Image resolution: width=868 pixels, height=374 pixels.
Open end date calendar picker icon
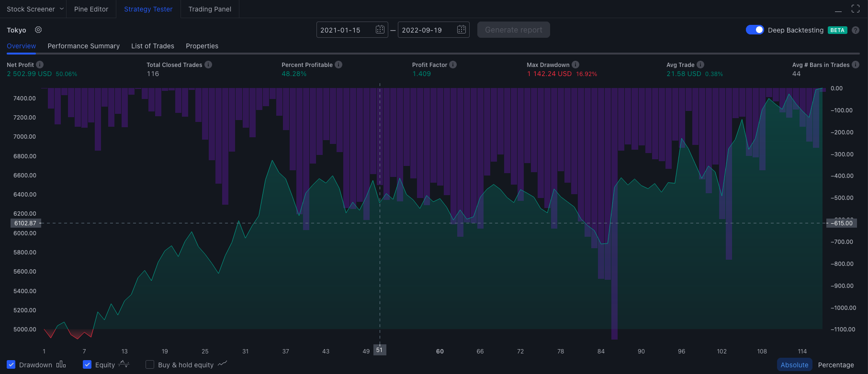pos(462,30)
